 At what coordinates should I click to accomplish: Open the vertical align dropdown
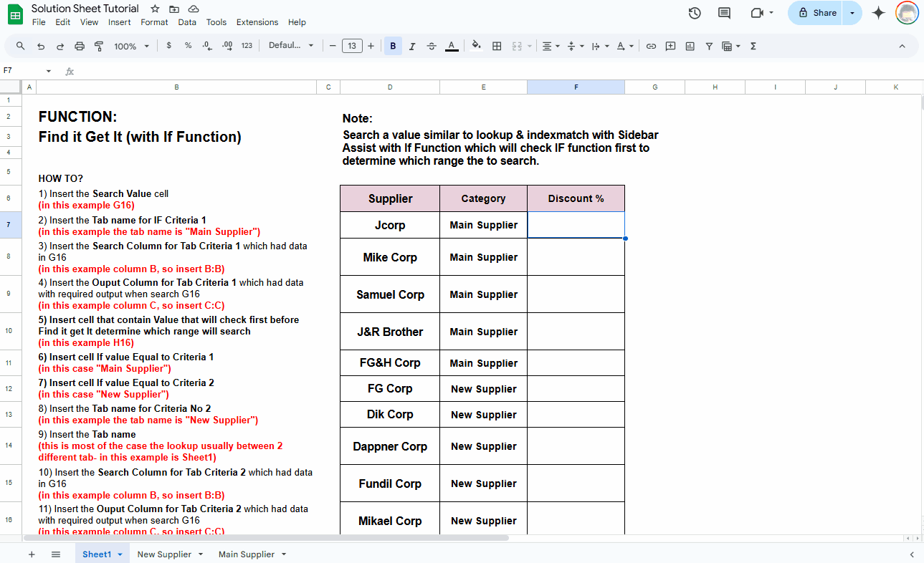pyautogui.click(x=575, y=46)
